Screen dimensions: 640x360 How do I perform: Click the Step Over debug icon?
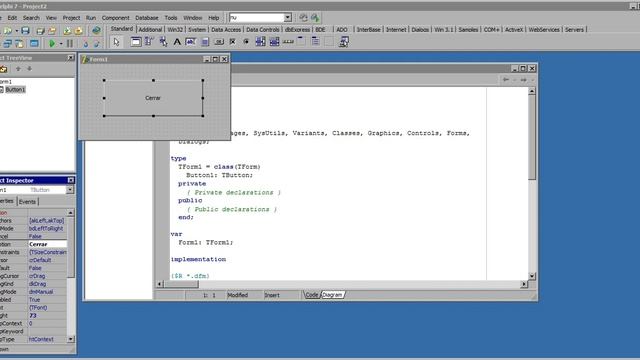97,43
